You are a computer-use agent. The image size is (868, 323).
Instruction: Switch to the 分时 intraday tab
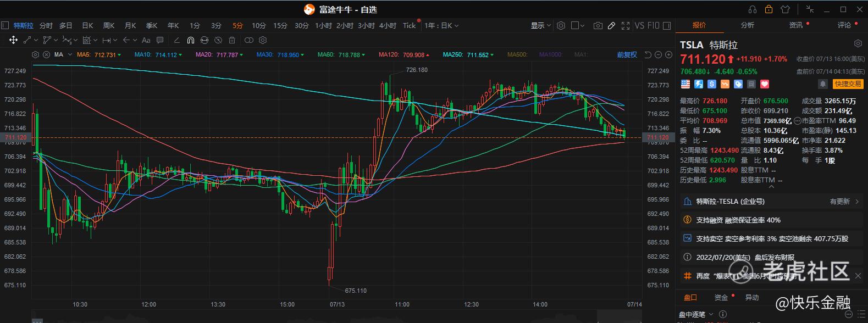[46, 25]
